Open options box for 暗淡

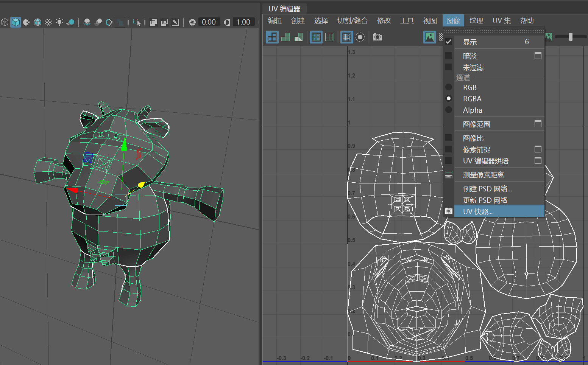(538, 56)
